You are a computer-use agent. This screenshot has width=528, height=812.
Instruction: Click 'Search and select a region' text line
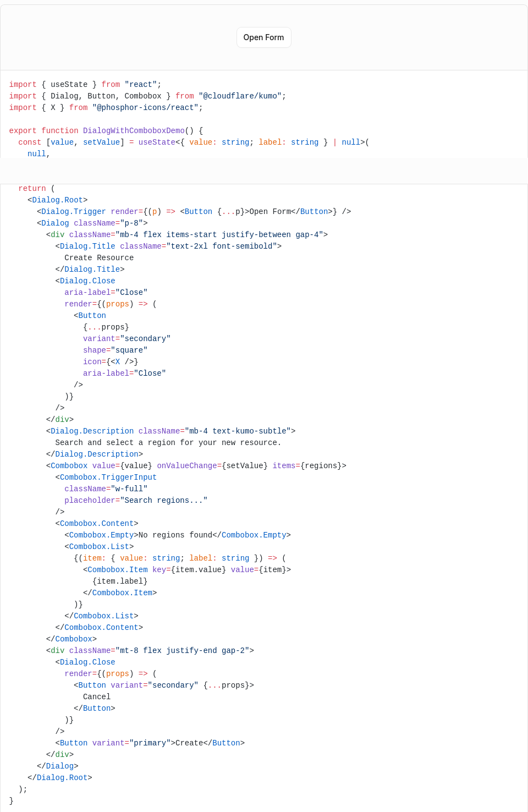click(x=168, y=442)
